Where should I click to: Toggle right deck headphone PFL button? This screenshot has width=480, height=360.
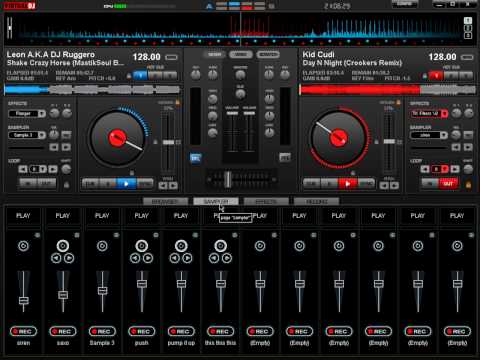coord(285,158)
